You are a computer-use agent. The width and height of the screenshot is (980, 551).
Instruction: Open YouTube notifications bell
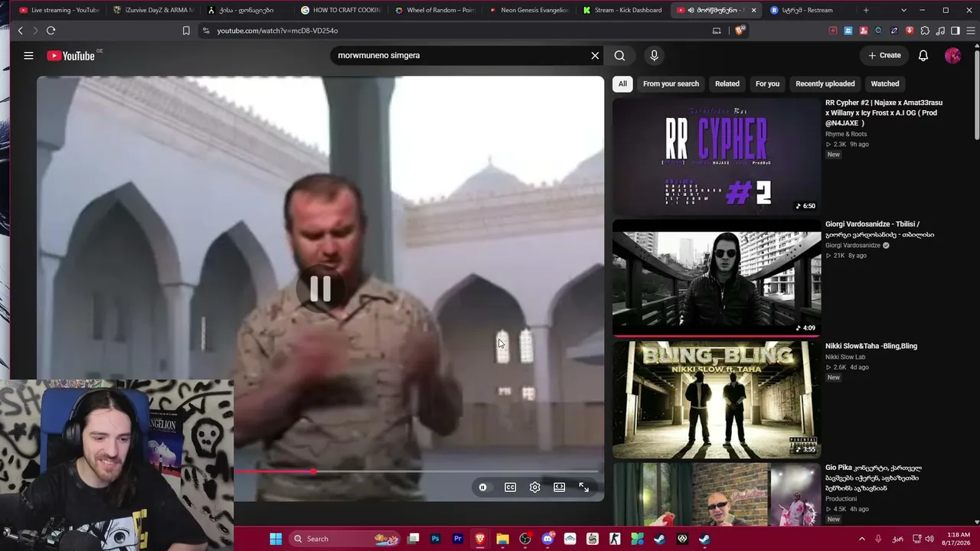(923, 55)
